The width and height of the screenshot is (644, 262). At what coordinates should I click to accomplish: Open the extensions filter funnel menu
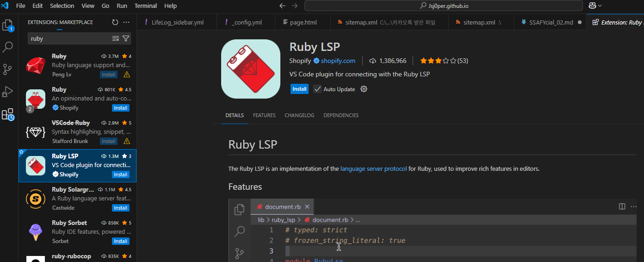[126, 38]
